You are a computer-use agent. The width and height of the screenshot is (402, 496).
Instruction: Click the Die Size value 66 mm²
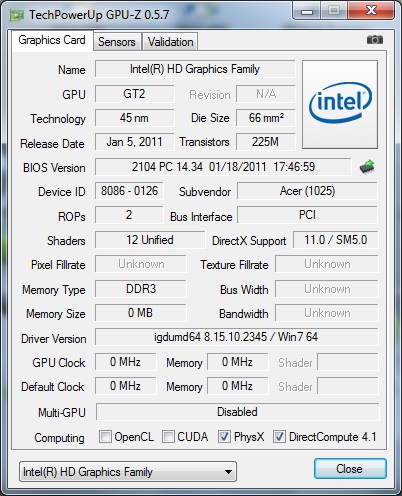[266, 118]
